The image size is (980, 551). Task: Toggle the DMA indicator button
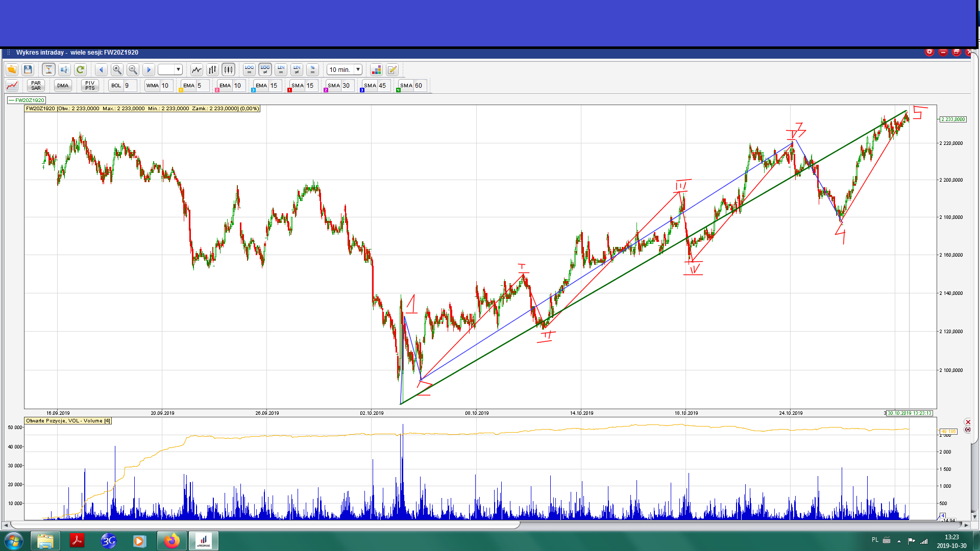(63, 85)
